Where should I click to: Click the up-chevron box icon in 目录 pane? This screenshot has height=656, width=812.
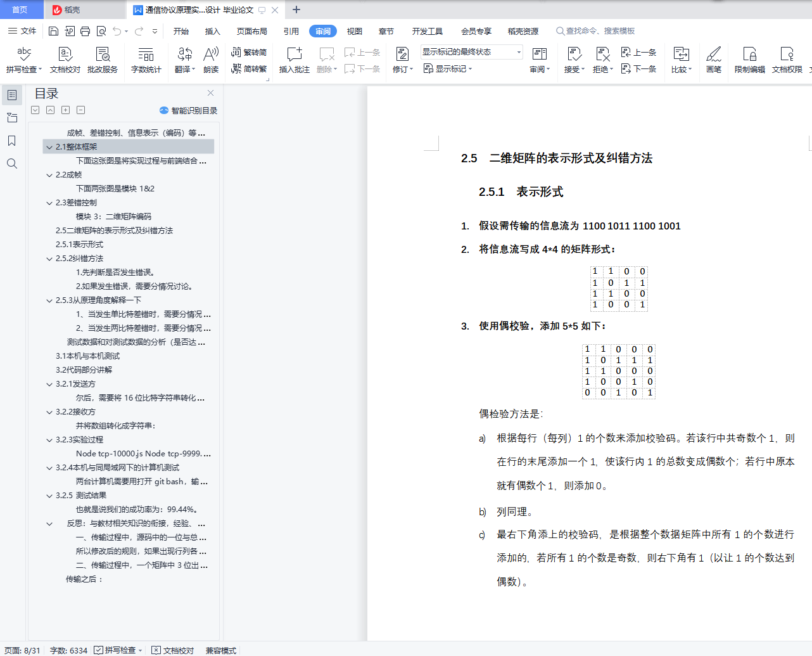(50, 110)
